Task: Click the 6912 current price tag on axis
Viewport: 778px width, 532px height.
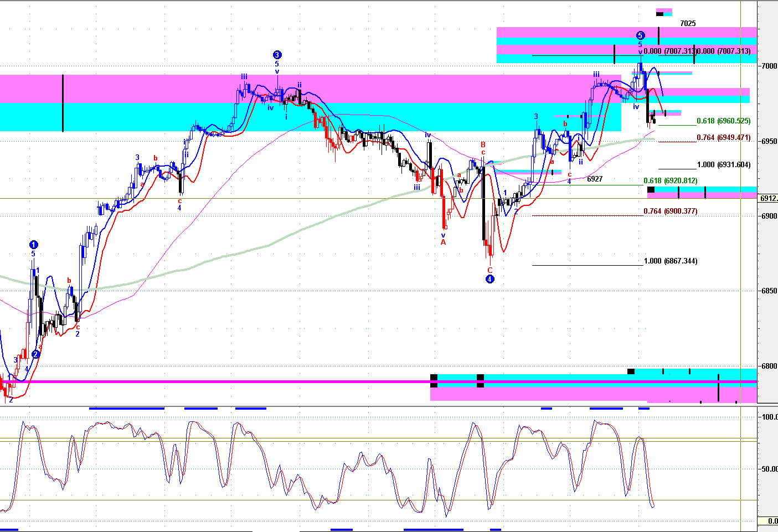Action: (x=769, y=198)
